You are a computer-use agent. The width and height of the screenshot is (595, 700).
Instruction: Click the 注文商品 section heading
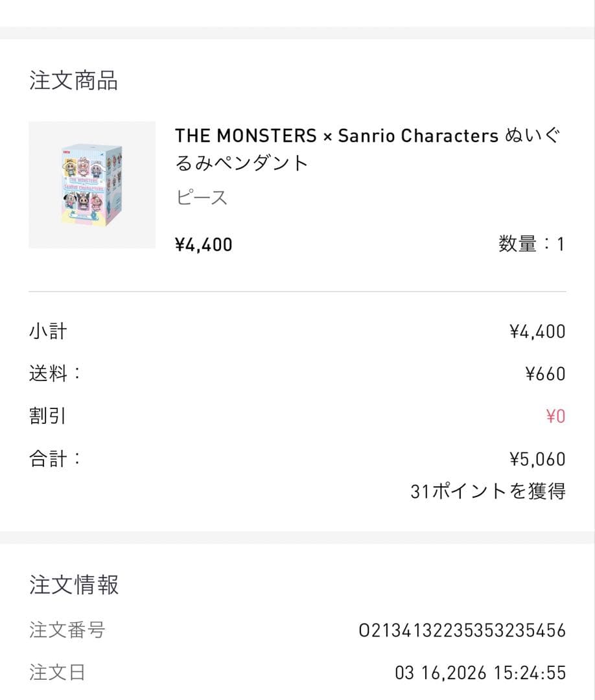pyautogui.click(x=73, y=81)
